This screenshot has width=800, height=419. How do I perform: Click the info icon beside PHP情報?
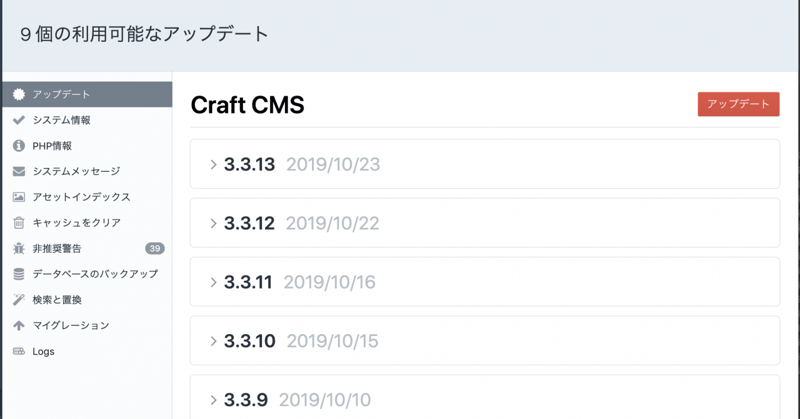pyautogui.click(x=19, y=146)
